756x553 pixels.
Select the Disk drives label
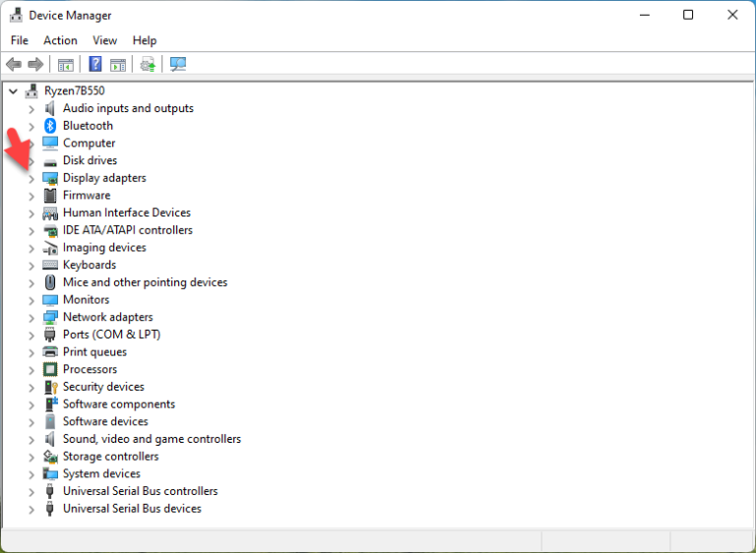click(90, 160)
